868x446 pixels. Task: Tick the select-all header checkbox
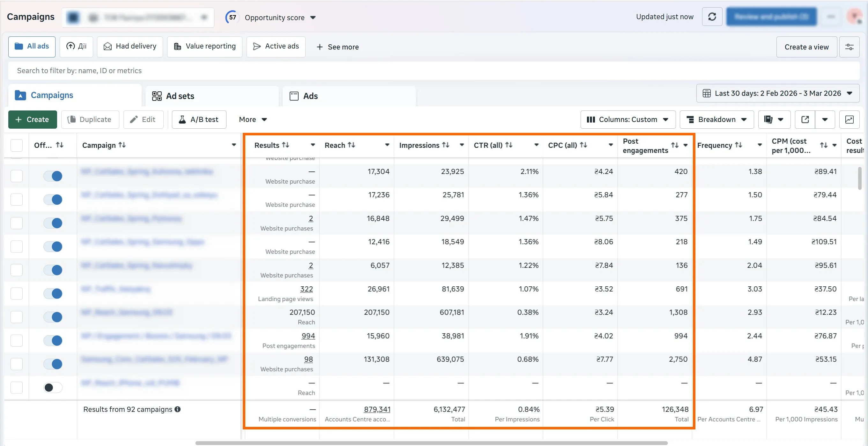(17, 145)
